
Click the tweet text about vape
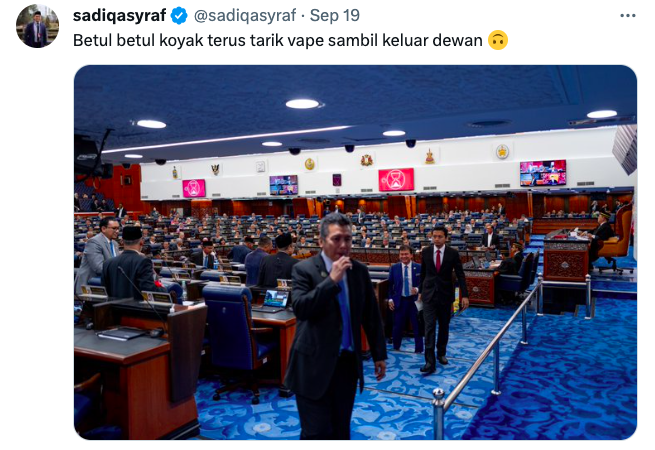(278, 41)
